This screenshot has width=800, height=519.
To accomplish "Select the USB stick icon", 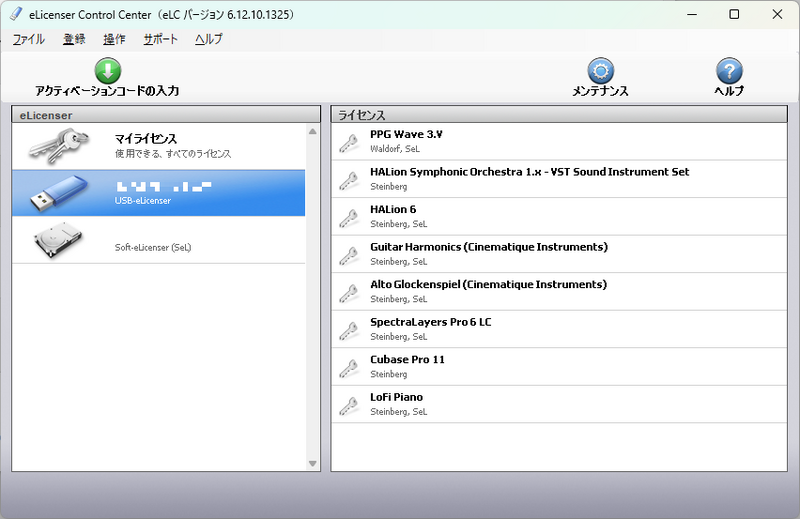I will click(x=59, y=193).
